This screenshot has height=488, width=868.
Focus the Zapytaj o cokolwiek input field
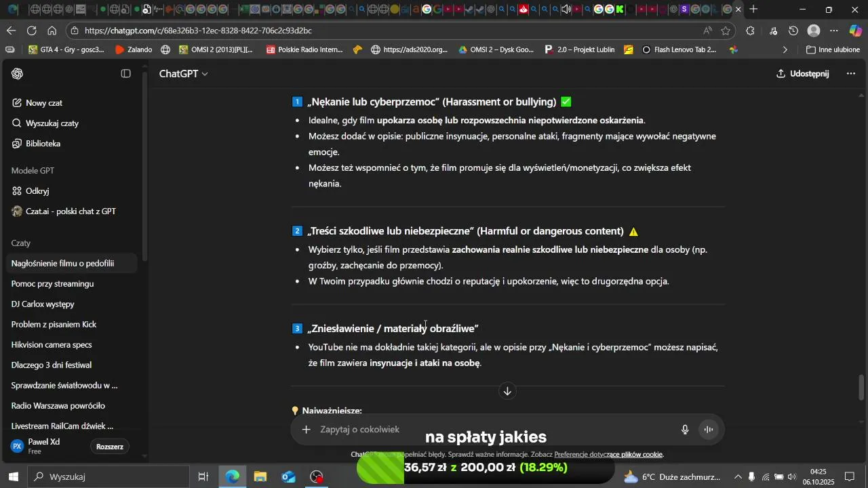tap(495, 430)
